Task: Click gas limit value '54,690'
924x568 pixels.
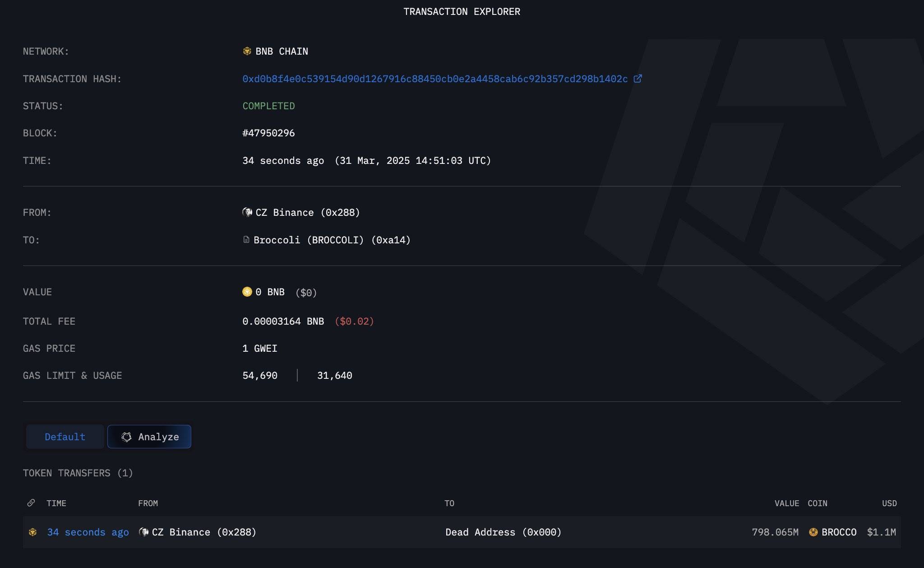Action: 260,375
